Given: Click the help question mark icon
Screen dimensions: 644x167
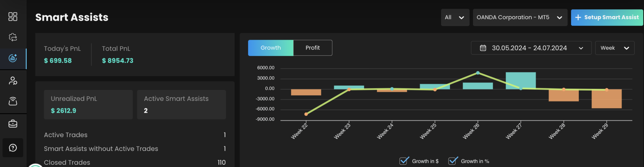Looking at the screenshot, I should pyautogui.click(x=13, y=148).
